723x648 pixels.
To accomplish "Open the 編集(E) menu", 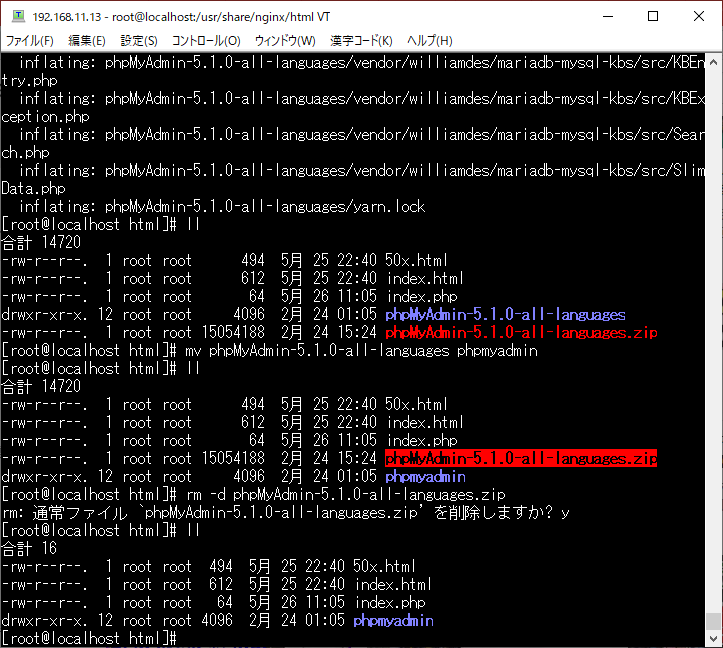I will [x=86, y=41].
